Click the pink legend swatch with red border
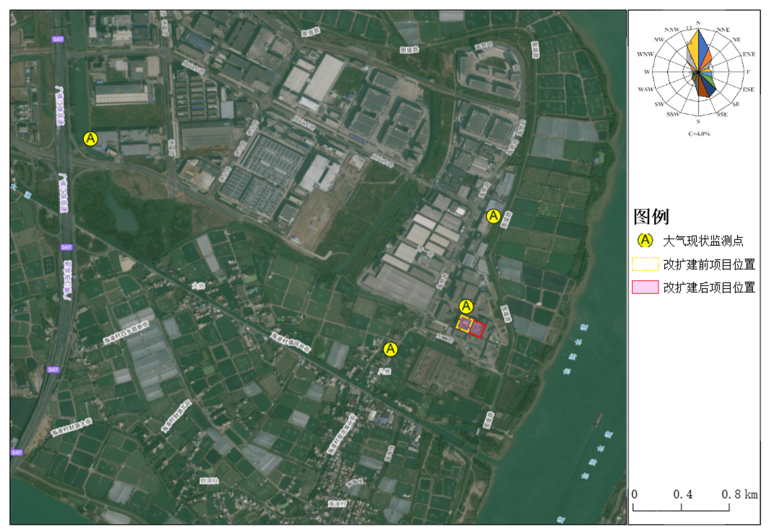 pos(645,287)
